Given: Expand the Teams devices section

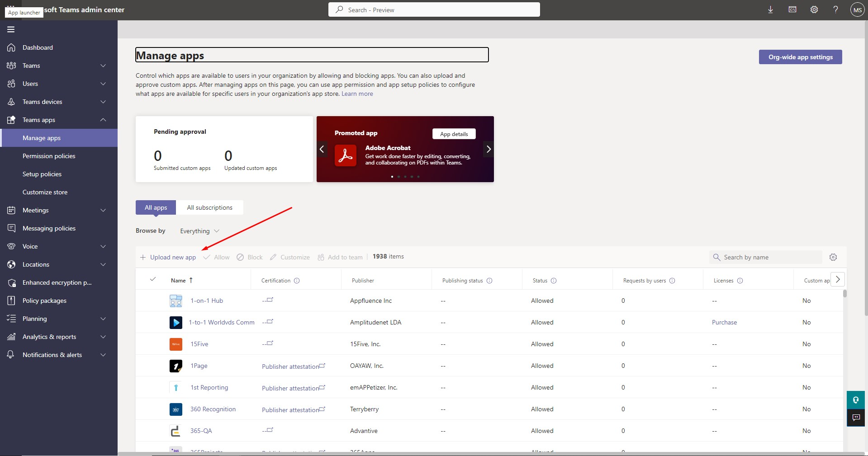Looking at the screenshot, I should [103, 102].
